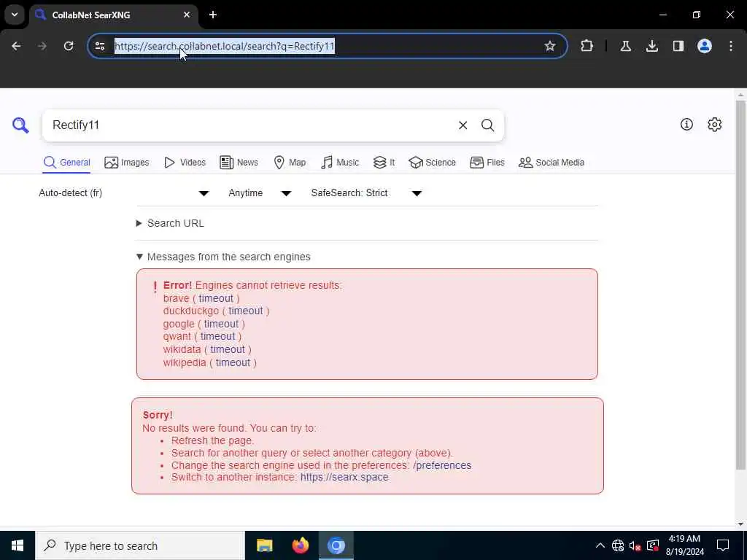Collapse Messages from the search engines

point(223,257)
